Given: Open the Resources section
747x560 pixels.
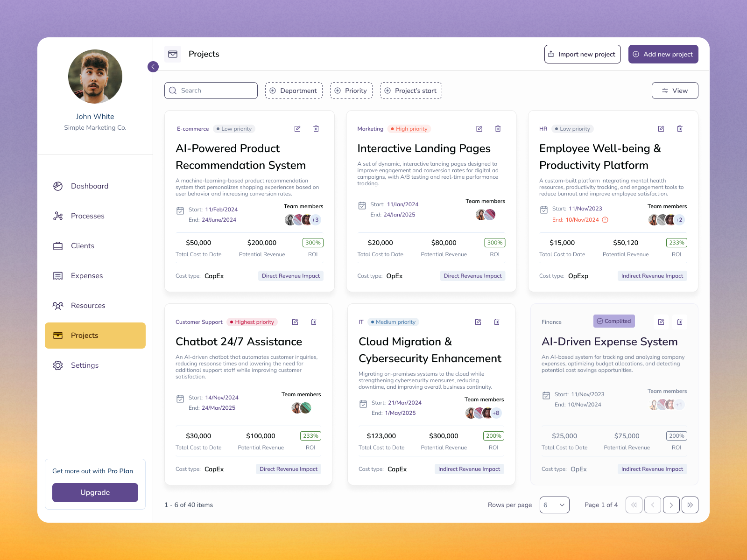Looking at the screenshot, I should [x=95, y=306].
